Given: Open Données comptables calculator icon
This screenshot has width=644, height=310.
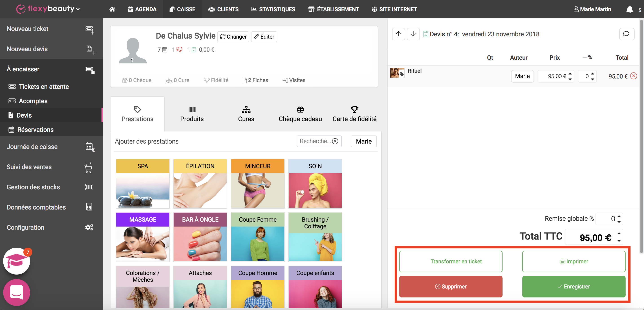Looking at the screenshot, I should tap(89, 207).
